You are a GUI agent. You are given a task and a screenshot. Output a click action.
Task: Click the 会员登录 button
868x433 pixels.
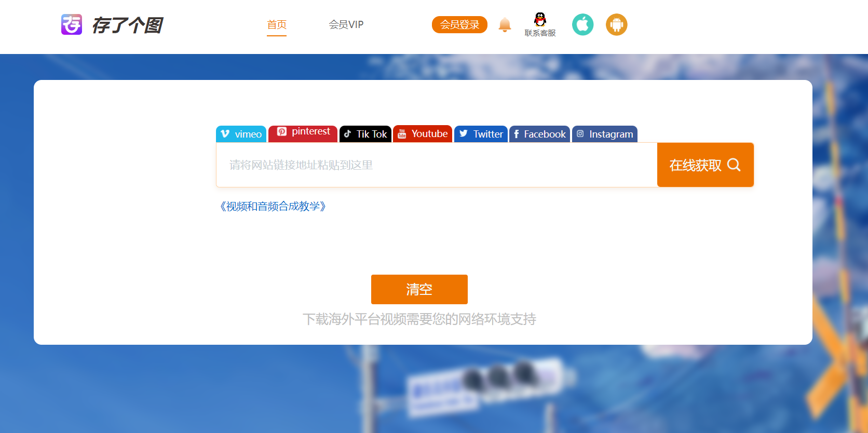click(x=459, y=24)
